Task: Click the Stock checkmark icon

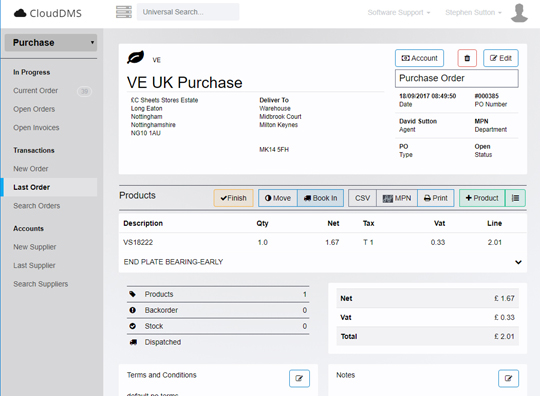Action: coord(133,326)
